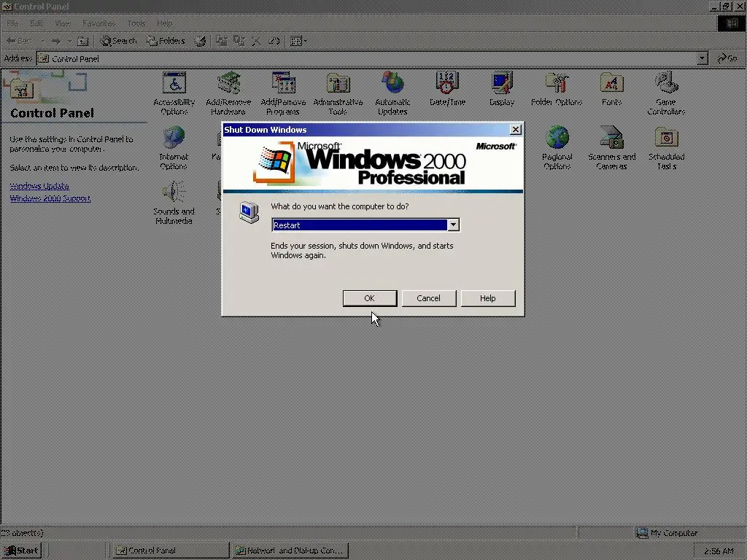Open View menu in Control Panel
747x560 pixels.
coord(63,23)
